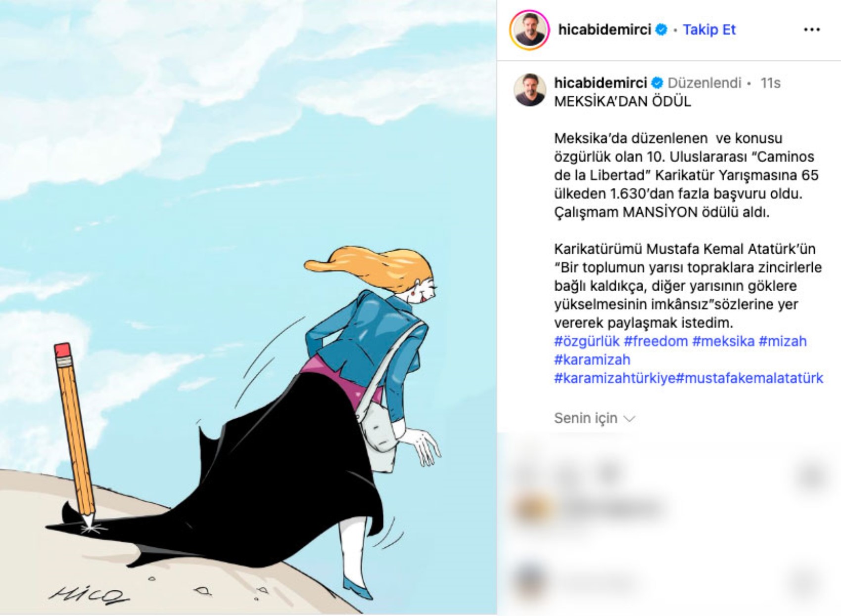The width and height of the screenshot is (841, 616).
Task: Open the #özgürlük hashtag
Action: 587,341
